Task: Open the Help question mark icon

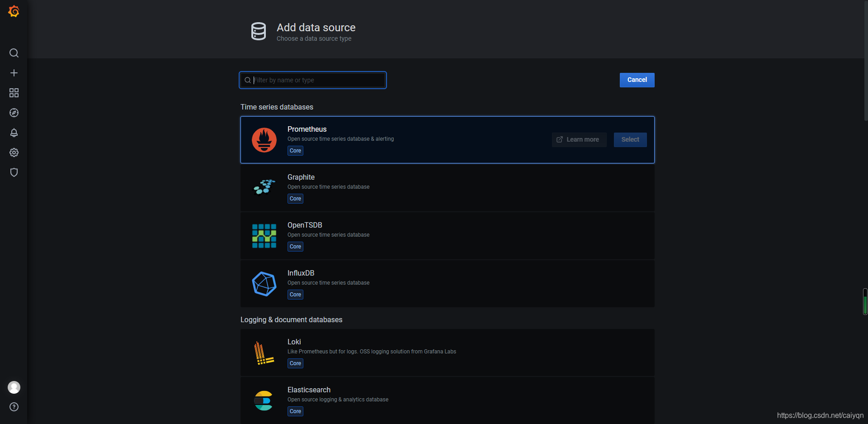Action: pyautogui.click(x=14, y=407)
